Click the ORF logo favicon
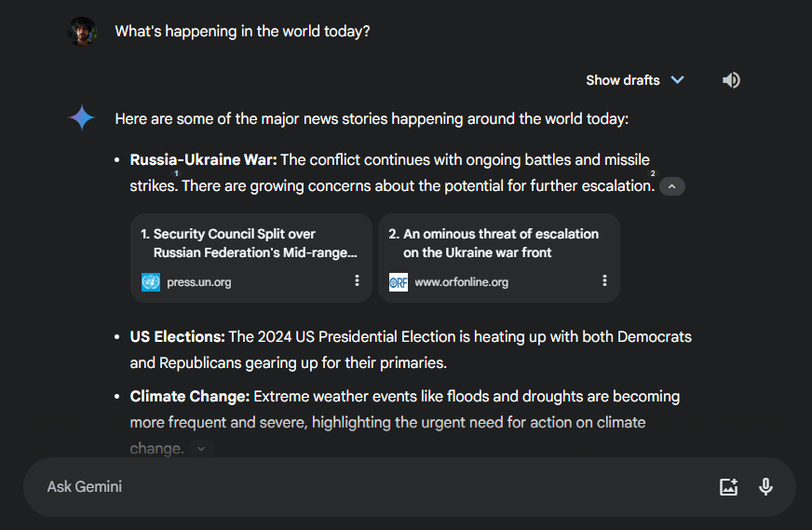812x530 pixels. click(x=399, y=282)
